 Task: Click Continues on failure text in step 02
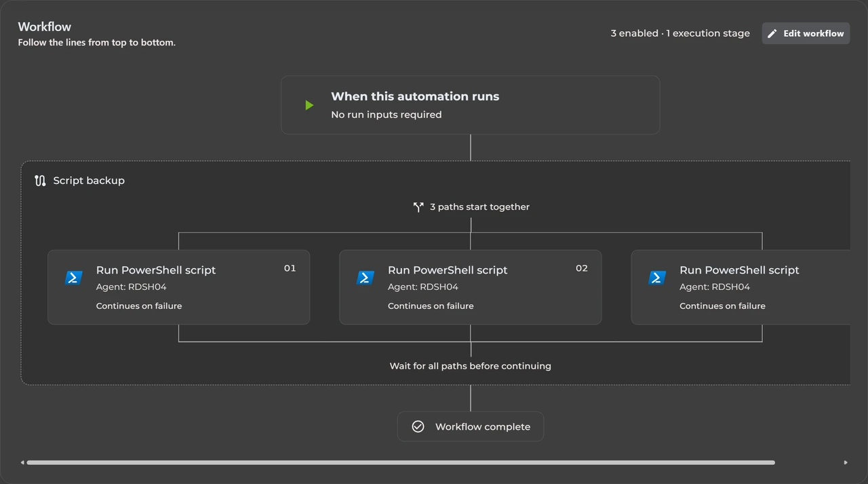coord(431,306)
